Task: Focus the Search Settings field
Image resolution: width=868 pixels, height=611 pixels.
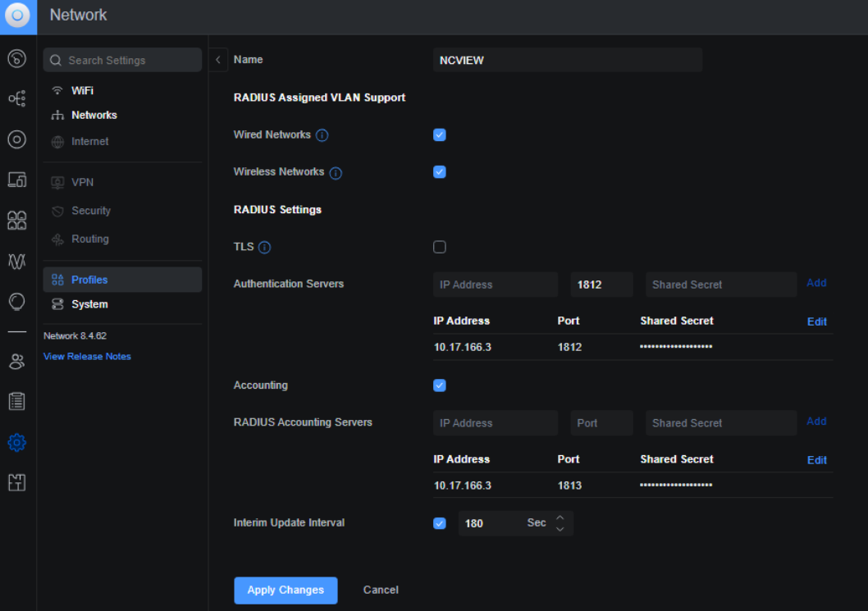Action: point(122,60)
